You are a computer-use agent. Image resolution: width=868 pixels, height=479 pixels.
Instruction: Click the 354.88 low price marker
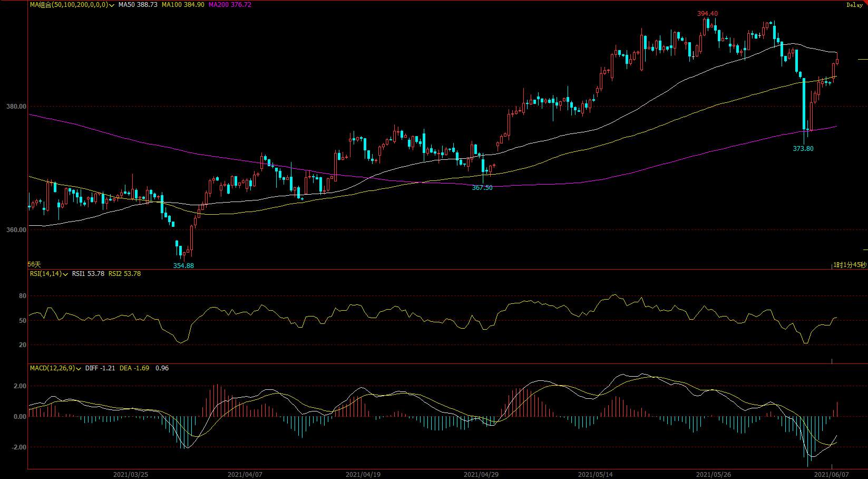(x=183, y=266)
